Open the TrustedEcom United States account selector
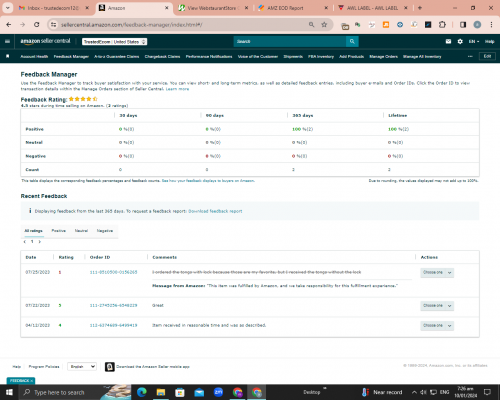500x400 pixels. pos(114,42)
